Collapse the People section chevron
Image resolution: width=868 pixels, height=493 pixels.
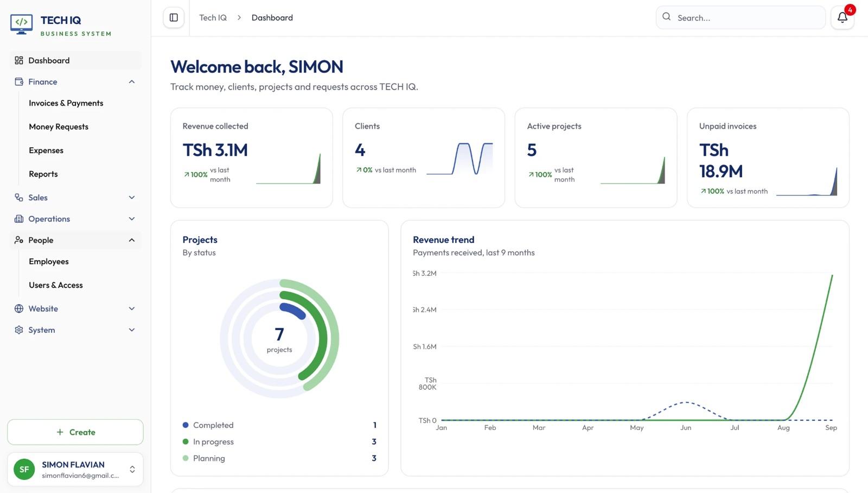coord(132,240)
